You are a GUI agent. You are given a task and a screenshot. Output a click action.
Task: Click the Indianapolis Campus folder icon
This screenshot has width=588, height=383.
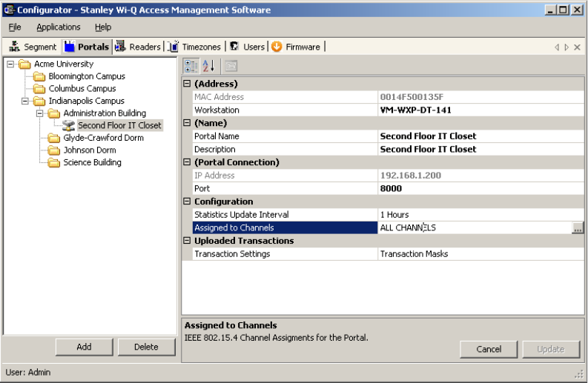tap(39, 101)
